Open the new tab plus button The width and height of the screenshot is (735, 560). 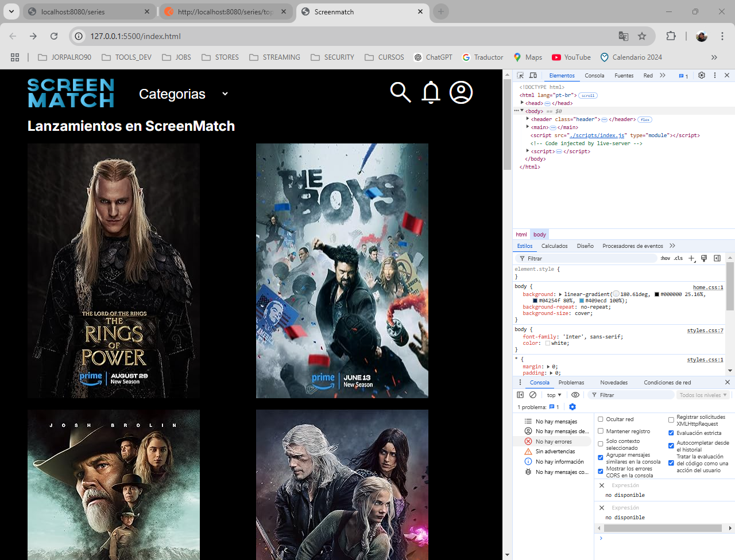(x=441, y=11)
